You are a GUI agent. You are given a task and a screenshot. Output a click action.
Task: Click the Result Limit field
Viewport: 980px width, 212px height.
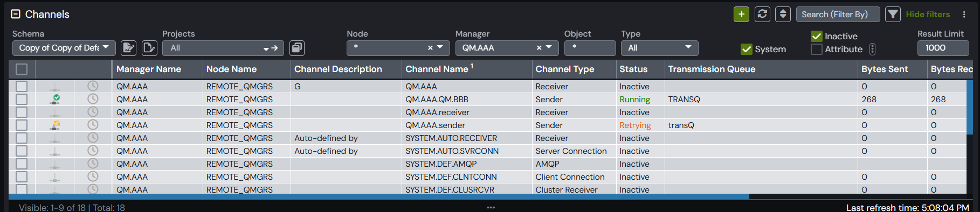tap(943, 48)
